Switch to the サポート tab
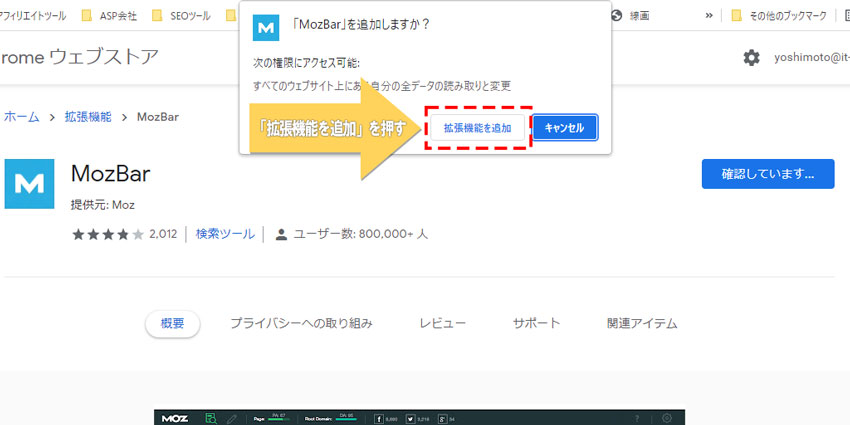The width and height of the screenshot is (850, 425). 536,324
